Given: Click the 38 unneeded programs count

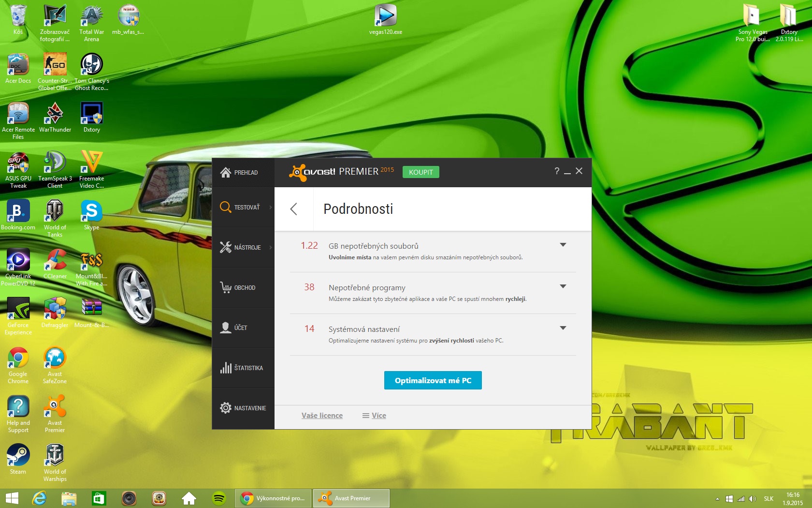Looking at the screenshot, I should click(309, 287).
